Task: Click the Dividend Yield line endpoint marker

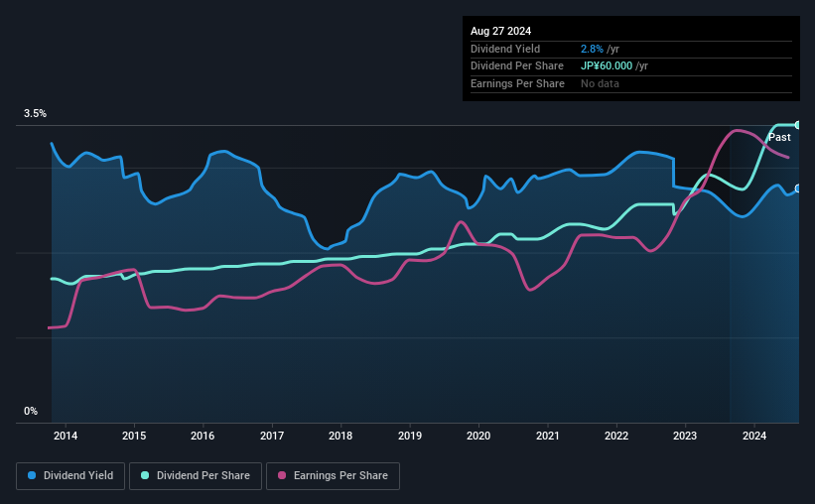Action: [798, 189]
